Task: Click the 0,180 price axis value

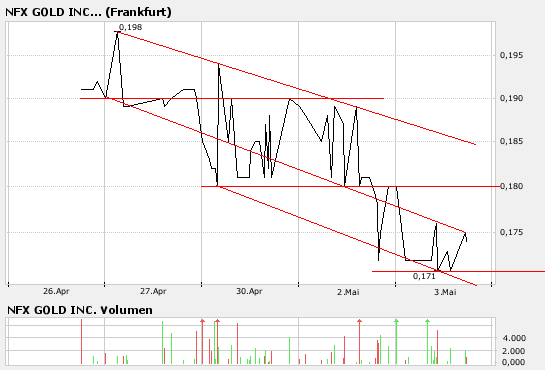Action: (x=511, y=186)
